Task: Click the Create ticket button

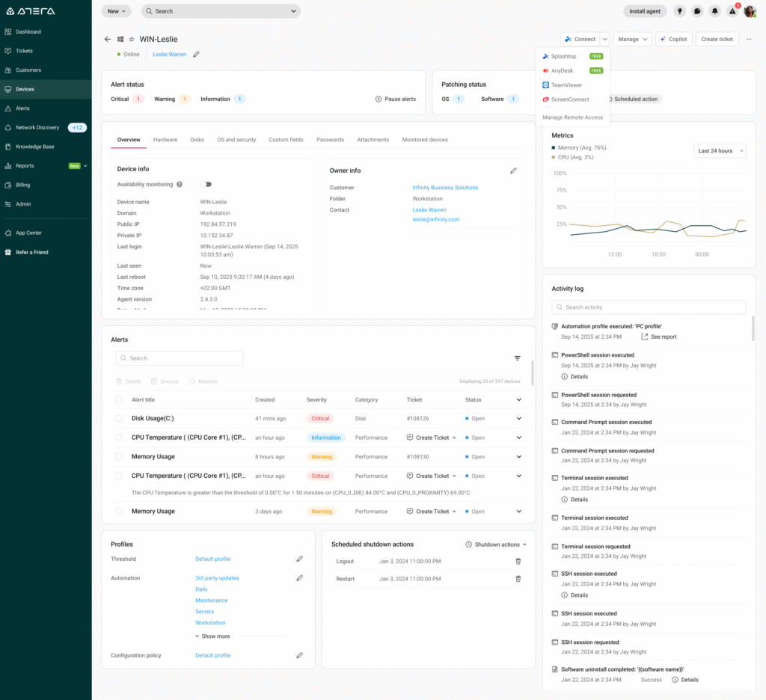Action: click(x=717, y=39)
